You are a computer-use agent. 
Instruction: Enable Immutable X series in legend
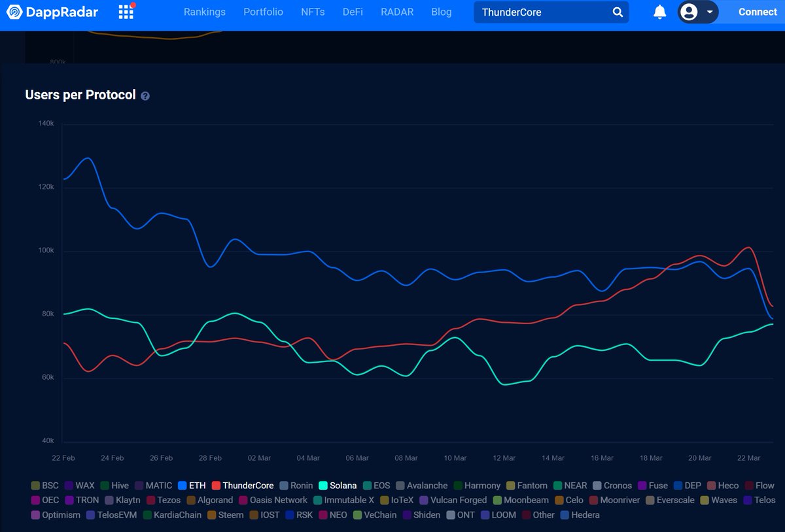coord(344,500)
